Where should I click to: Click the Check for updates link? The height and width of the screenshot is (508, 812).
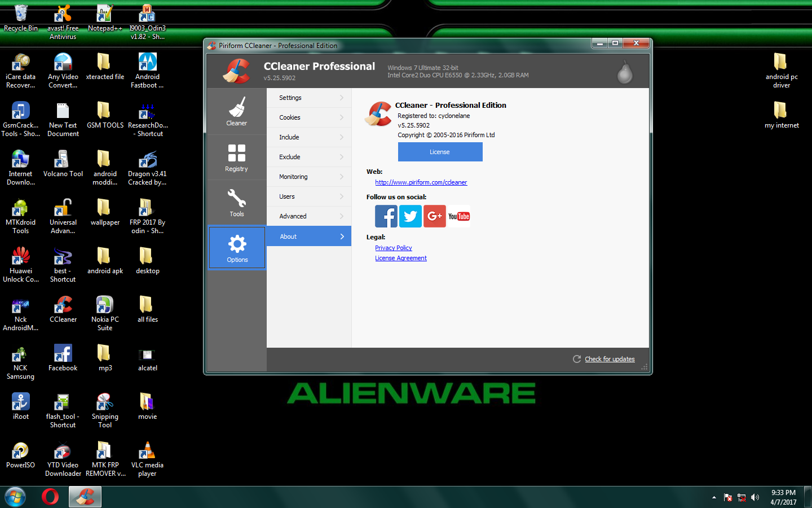click(x=610, y=359)
